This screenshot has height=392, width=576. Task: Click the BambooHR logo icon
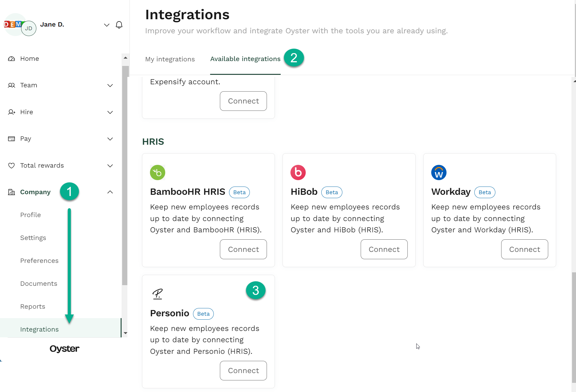pyautogui.click(x=158, y=172)
